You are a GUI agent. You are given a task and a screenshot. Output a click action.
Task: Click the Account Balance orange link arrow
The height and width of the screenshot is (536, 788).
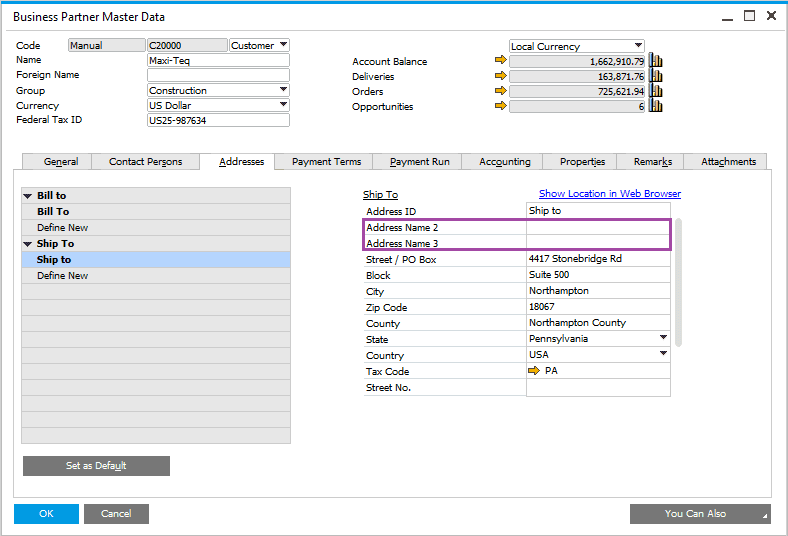click(501, 61)
